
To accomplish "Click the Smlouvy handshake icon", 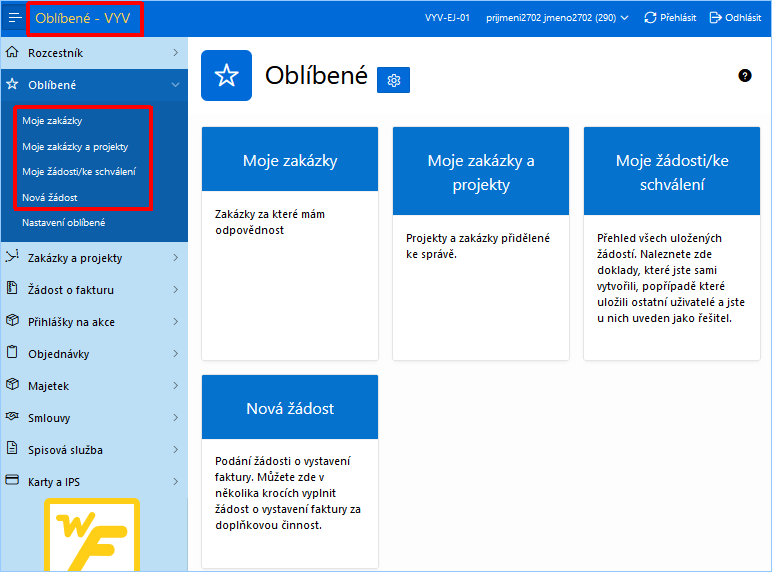I will click(x=12, y=416).
